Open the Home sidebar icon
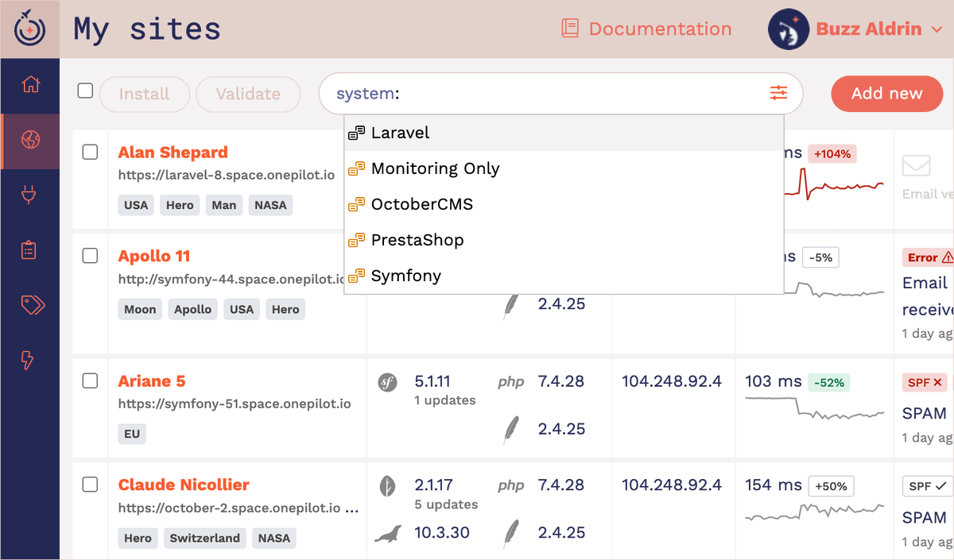This screenshot has width=954, height=560. click(x=30, y=84)
